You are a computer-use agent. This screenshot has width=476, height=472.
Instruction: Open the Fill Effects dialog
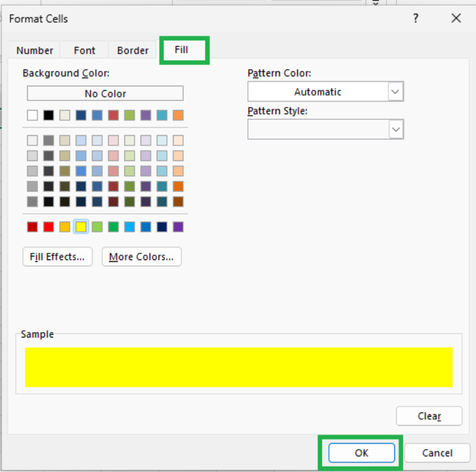pos(58,256)
